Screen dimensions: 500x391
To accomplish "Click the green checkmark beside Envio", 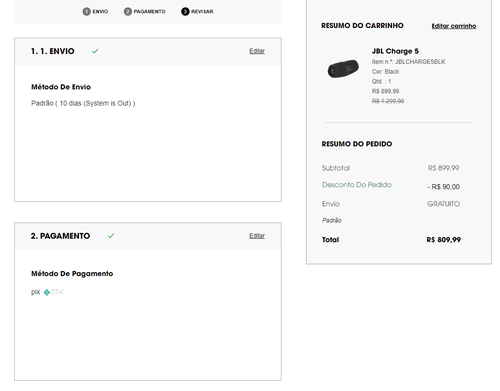I will 95,51.
